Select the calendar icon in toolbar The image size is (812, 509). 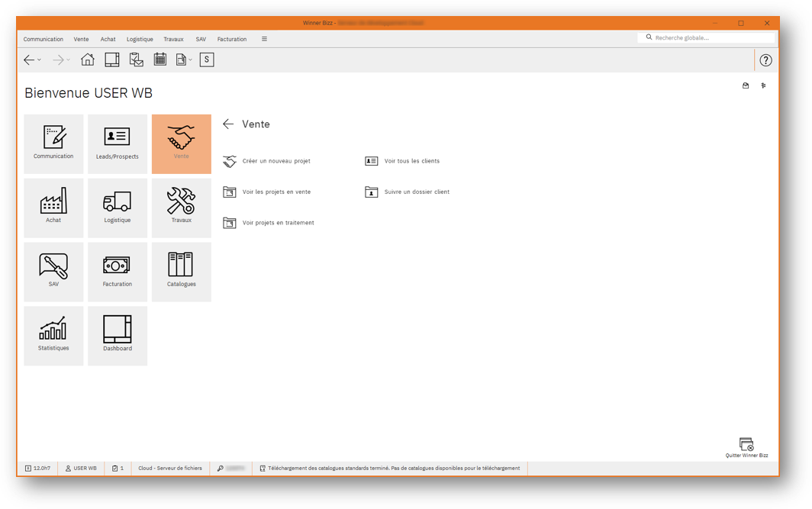(x=160, y=59)
